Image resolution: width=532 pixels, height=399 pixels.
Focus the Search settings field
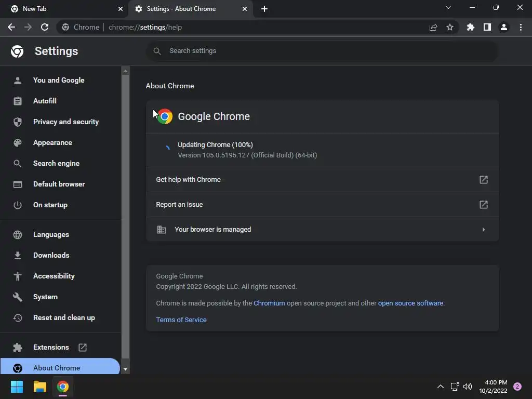click(x=322, y=51)
